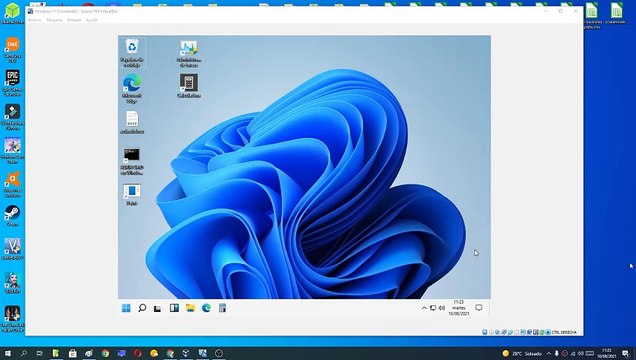Select the DOCX document file on guest desktop
The image size is (636, 360).
(x=132, y=122)
